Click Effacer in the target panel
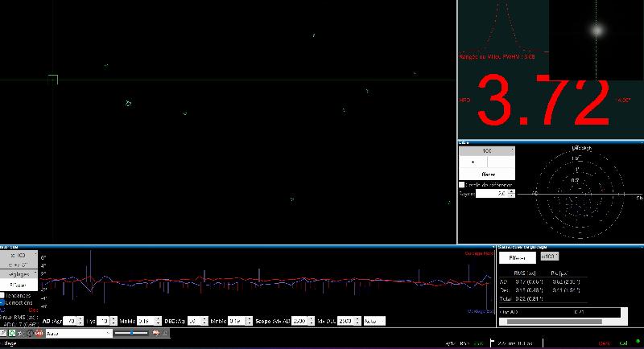 (487, 174)
